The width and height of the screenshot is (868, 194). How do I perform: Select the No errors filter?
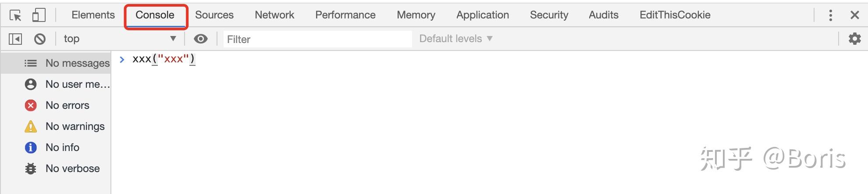point(67,105)
